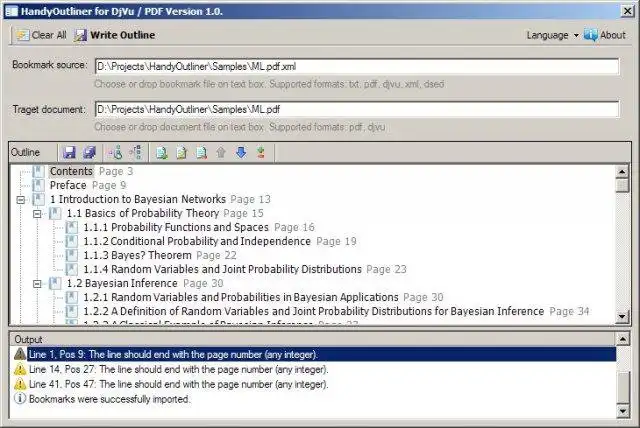The image size is (640, 428).
Task: Click warning icon on Line 14 message
Action: (20, 369)
